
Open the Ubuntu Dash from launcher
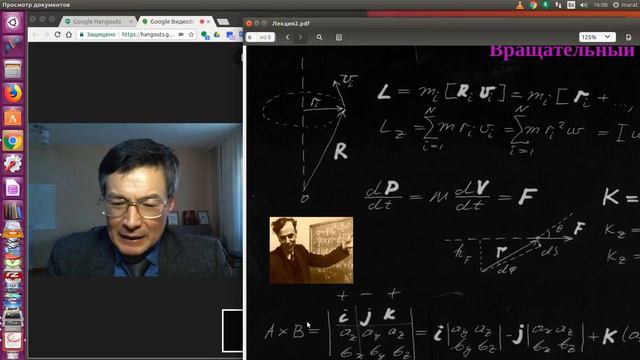(x=13, y=22)
